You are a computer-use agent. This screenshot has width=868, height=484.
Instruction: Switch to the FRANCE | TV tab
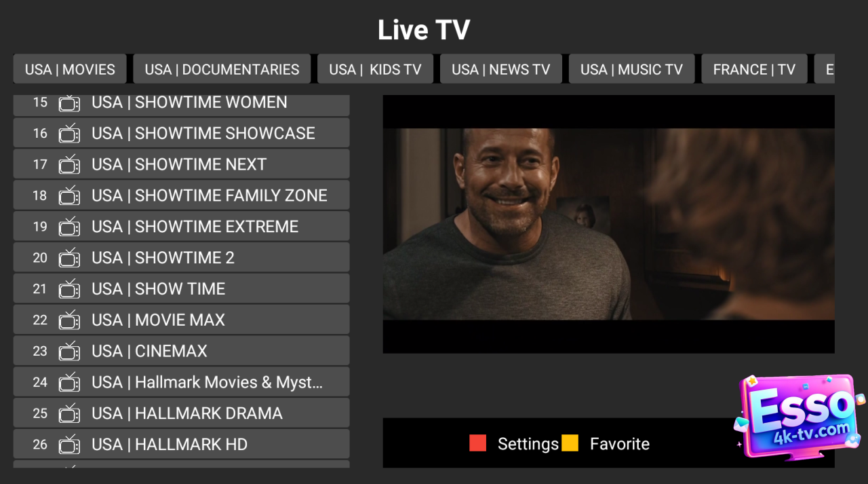[x=754, y=69]
